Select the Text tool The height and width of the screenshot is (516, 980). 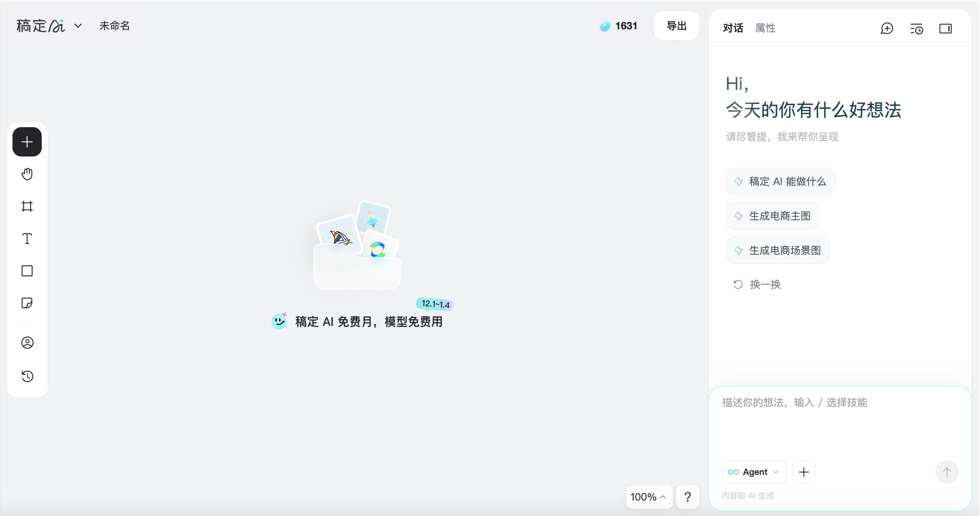click(27, 239)
